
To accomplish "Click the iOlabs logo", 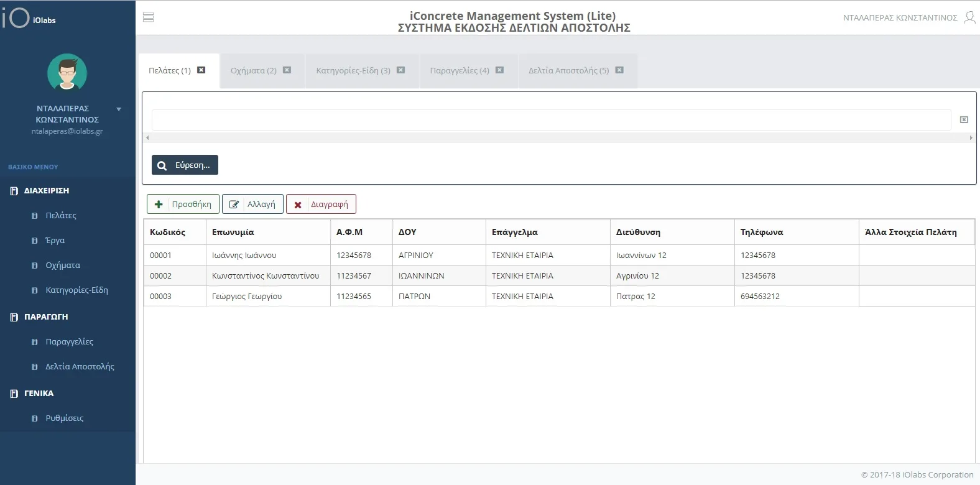I will coord(29,17).
